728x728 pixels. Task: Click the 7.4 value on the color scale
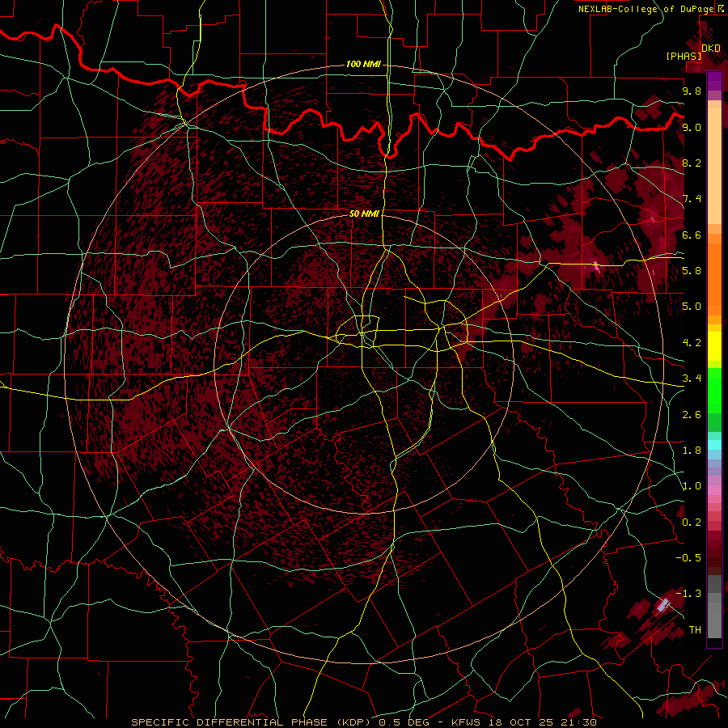pyautogui.click(x=692, y=199)
